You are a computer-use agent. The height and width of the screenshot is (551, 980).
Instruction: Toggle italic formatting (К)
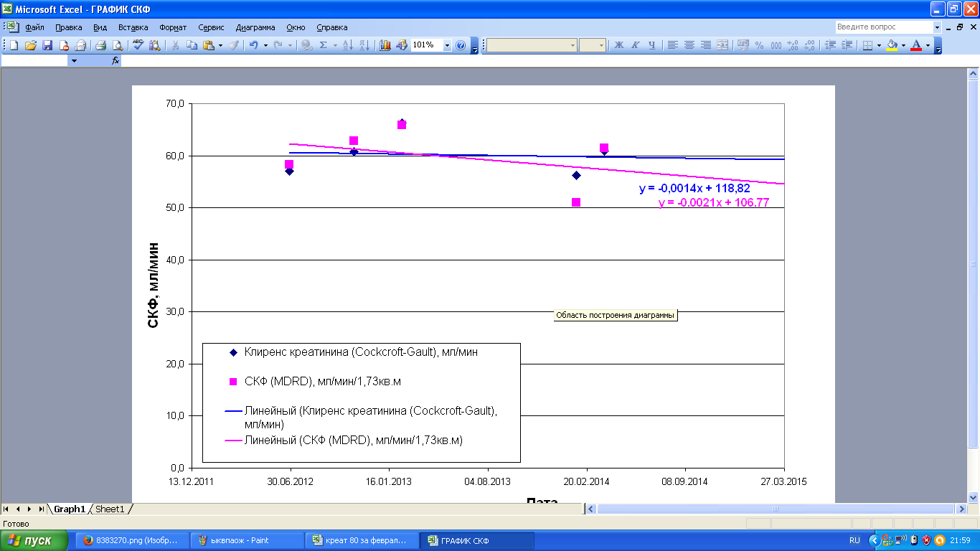[636, 45]
